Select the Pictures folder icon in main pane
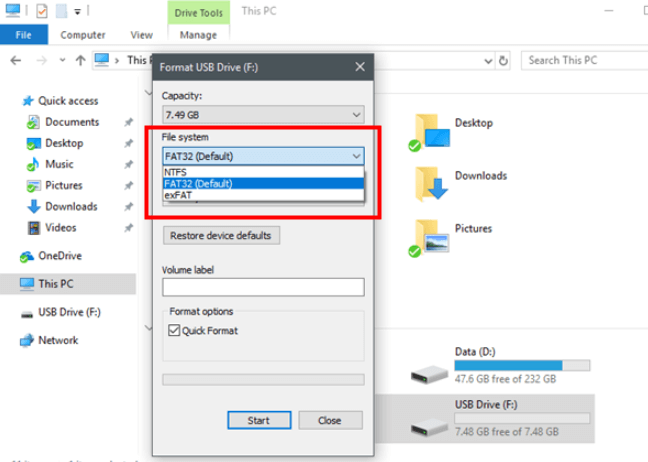The width and height of the screenshot is (648, 462). [429, 238]
